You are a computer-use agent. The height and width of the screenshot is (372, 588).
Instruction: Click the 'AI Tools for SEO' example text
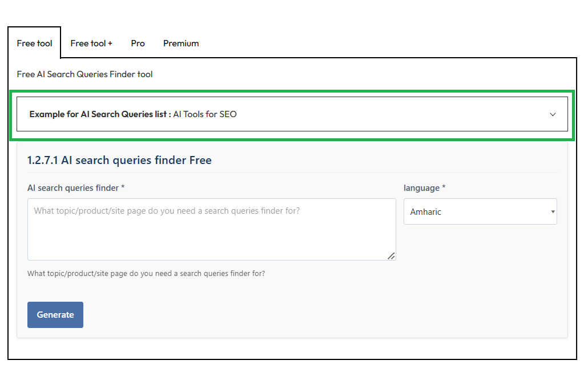click(x=205, y=114)
